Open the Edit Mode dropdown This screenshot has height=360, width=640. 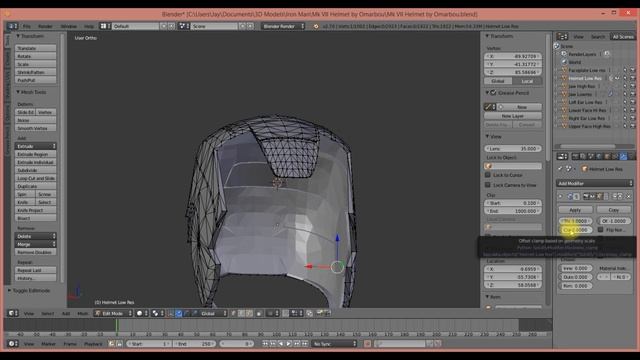coord(113,313)
